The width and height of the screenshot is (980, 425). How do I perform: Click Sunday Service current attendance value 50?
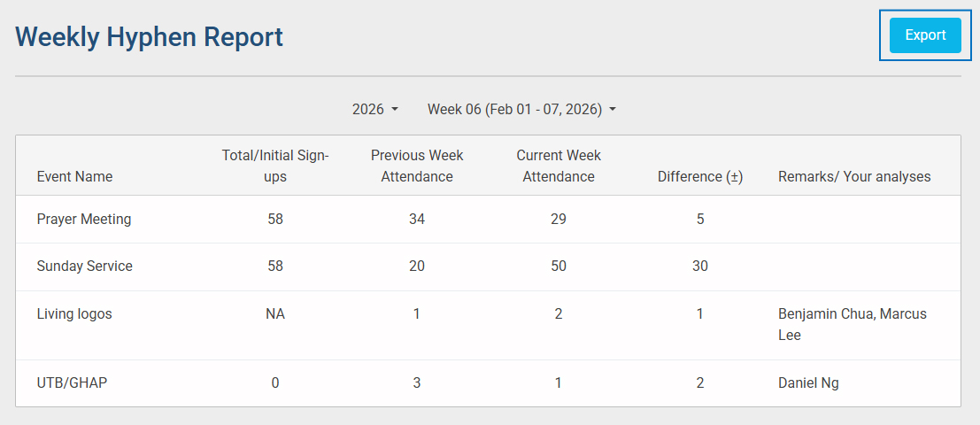(559, 267)
